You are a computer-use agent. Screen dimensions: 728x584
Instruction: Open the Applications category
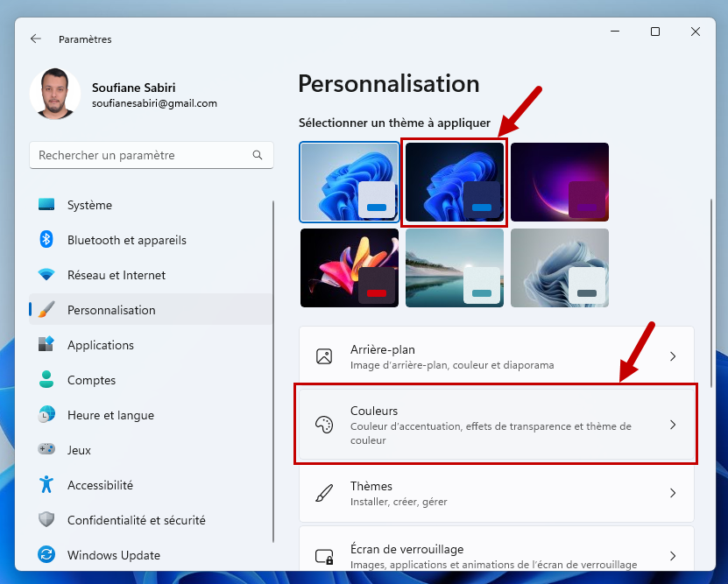click(151, 345)
